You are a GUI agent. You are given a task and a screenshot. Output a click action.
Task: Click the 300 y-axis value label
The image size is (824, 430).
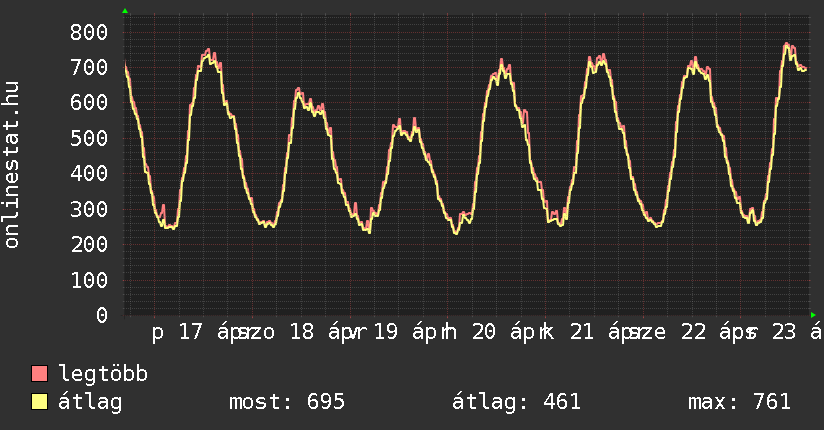pos(88,209)
